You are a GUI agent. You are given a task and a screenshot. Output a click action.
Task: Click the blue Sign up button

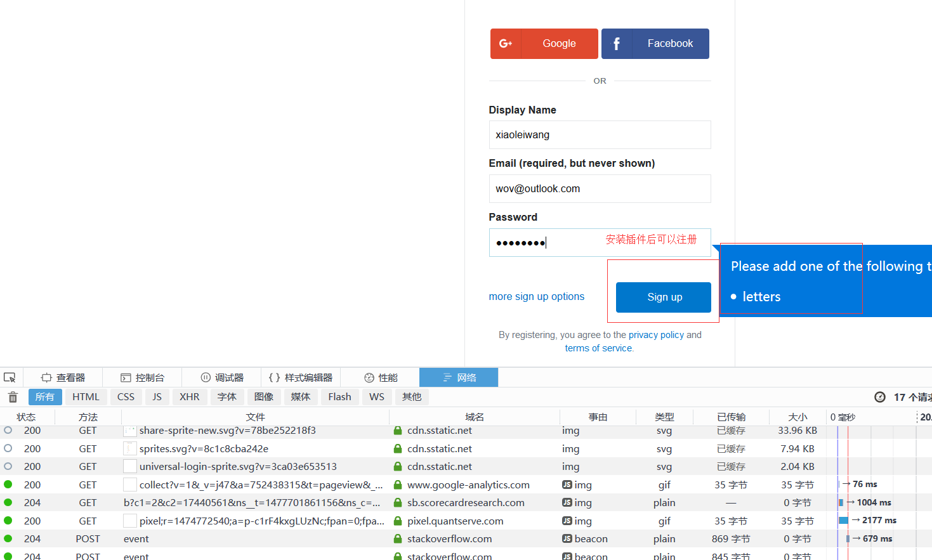(x=664, y=297)
